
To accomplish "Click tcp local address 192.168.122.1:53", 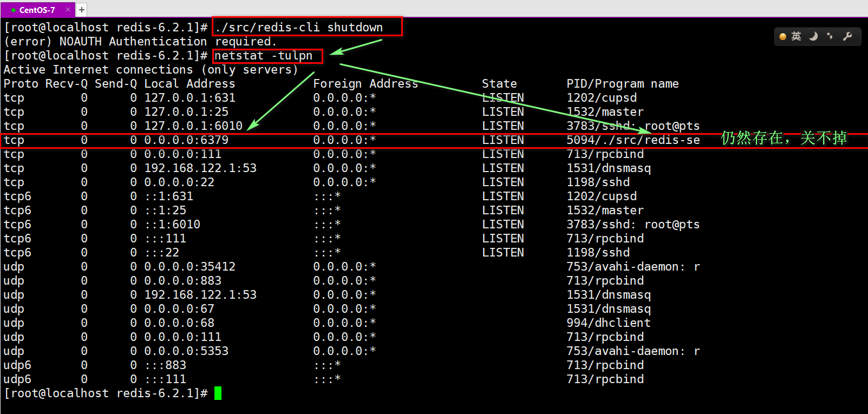I will pos(200,168).
